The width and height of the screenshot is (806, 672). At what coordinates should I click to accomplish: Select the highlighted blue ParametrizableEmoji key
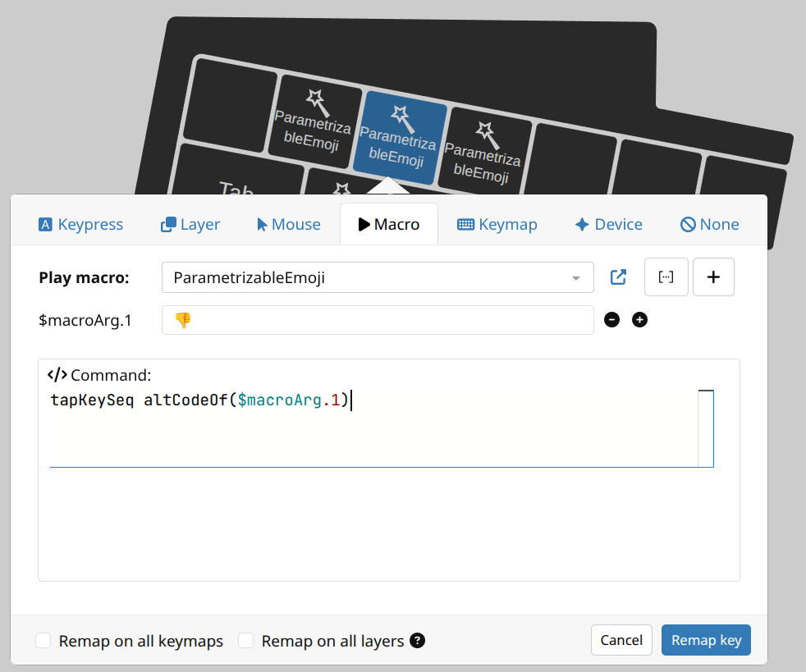click(400, 137)
